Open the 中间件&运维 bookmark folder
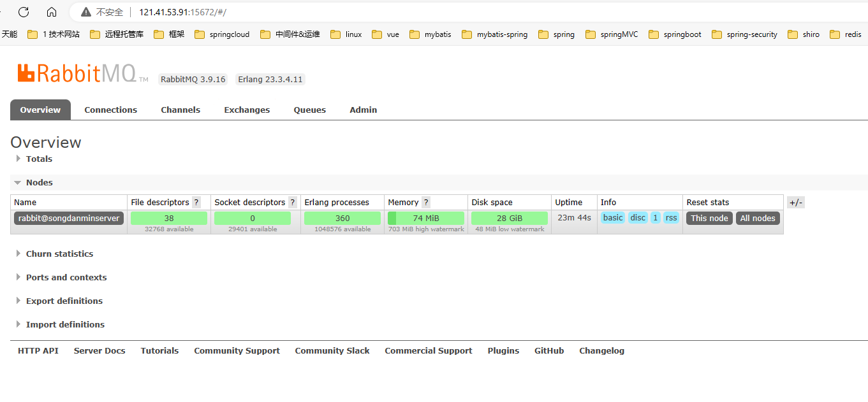Viewport: 868px width, 402px height. [290, 34]
